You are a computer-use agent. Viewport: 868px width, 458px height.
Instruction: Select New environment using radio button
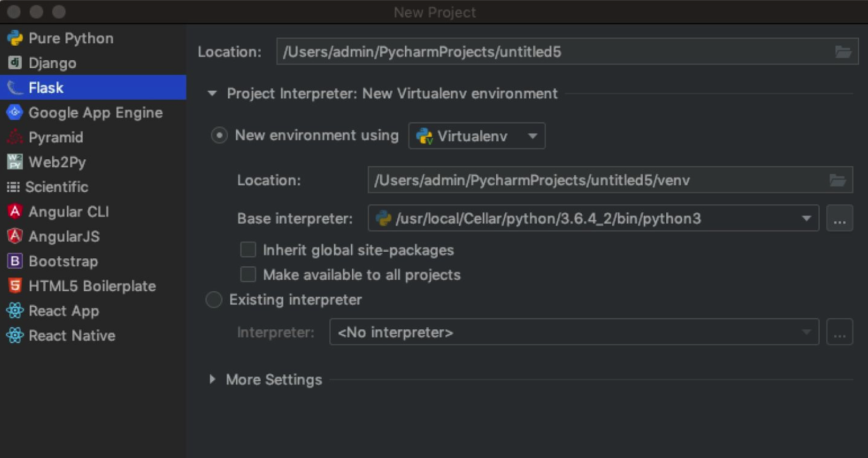[220, 136]
